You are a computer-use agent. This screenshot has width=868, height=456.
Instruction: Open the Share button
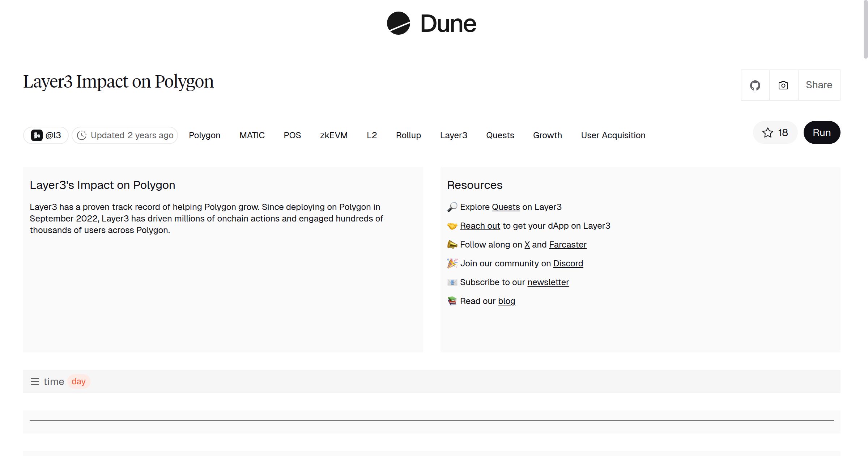tap(819, 85)
